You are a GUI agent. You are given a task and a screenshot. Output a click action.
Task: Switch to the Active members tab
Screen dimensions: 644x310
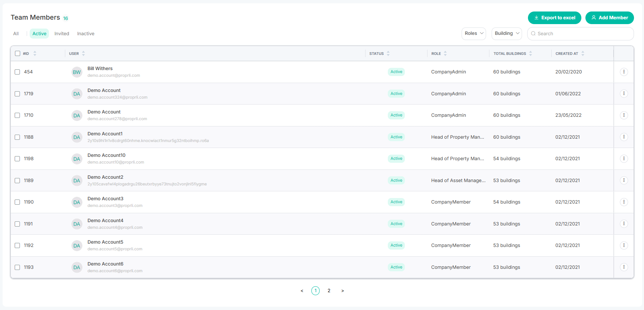(39, 34)
